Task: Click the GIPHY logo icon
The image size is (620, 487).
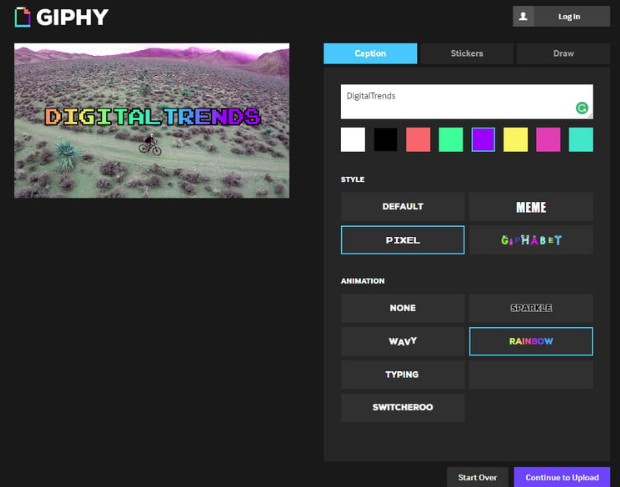Action: [x=22, y=17]
